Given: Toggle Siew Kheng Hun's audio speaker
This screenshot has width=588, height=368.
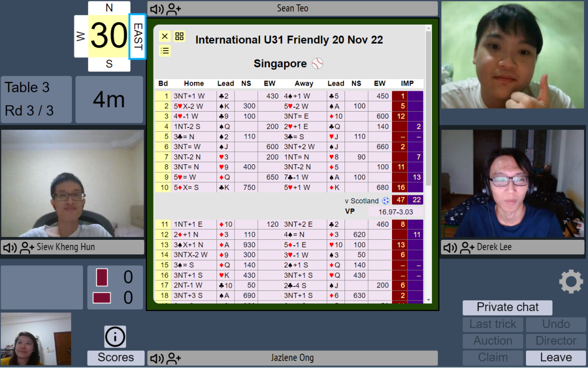Looking at the screenshot, I should point(10,247).
